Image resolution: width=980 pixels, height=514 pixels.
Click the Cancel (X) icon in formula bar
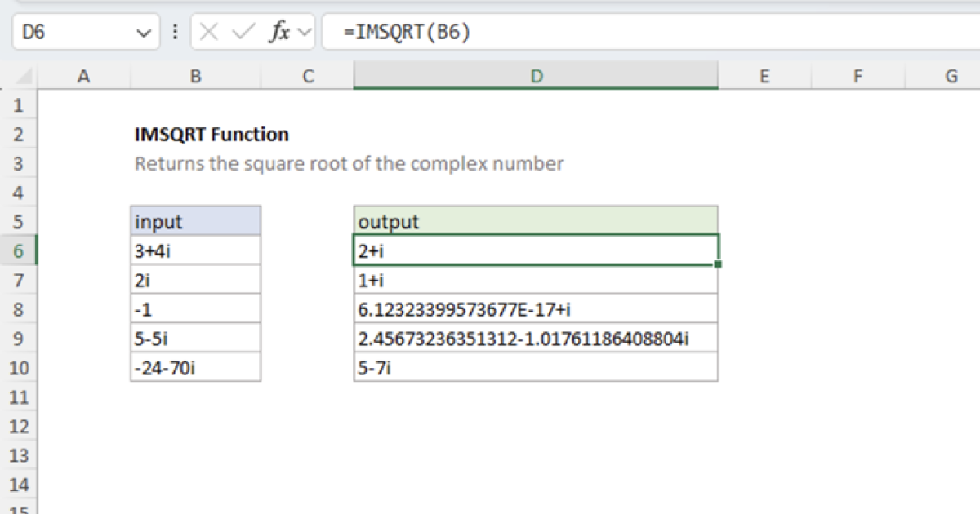click(209, 32)
